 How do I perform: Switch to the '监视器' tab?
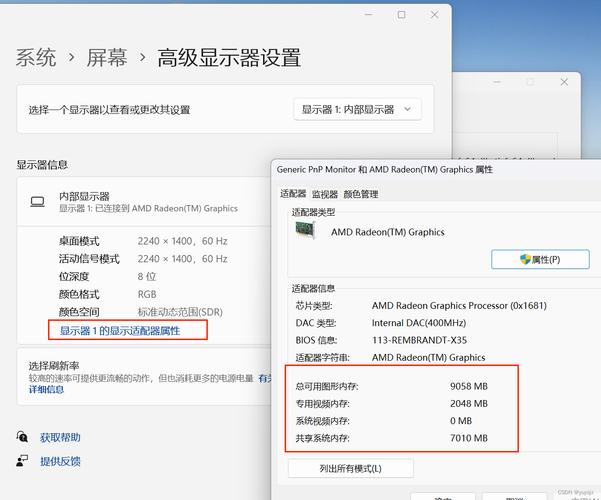(325, 194)
